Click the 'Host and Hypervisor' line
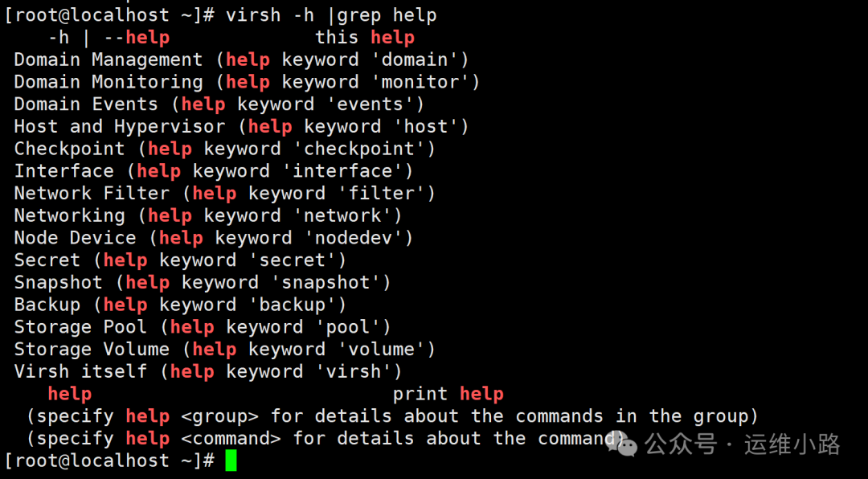This screenshot has width=868, height=479. [x=241, y=127]
